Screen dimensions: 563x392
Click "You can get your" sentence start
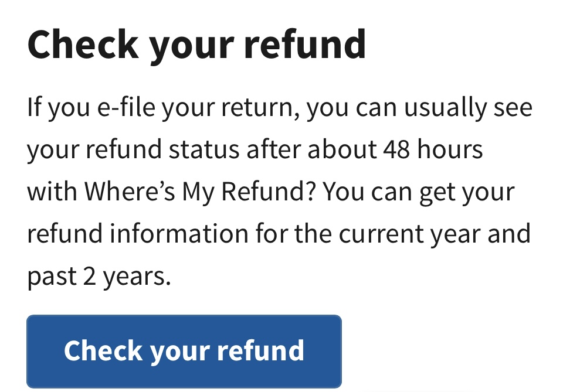tap(419, 192)
